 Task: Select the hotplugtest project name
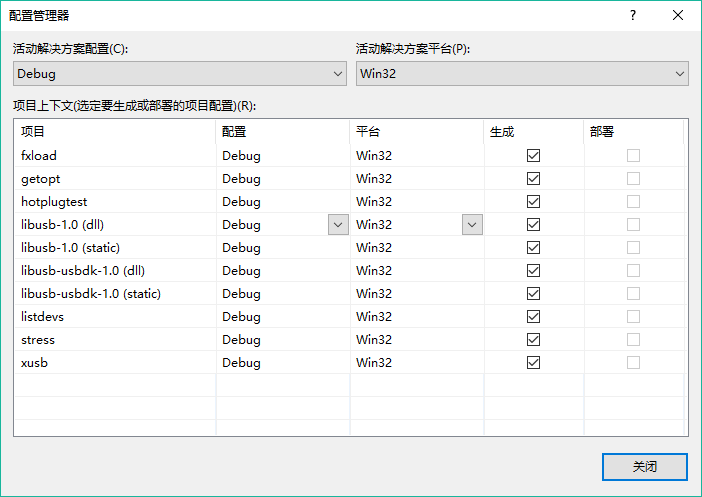coord(54,202)
